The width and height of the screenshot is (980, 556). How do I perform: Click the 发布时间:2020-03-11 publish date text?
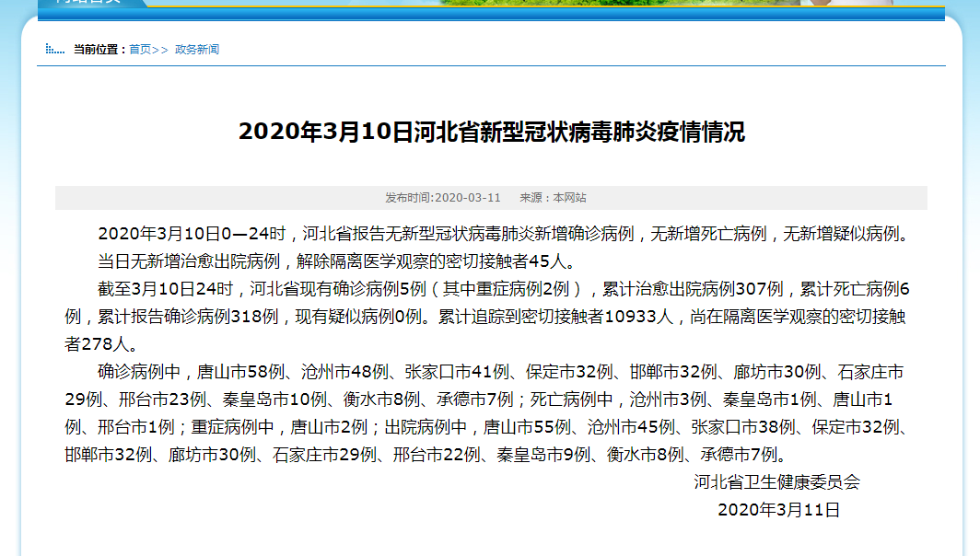coord(442,198)
